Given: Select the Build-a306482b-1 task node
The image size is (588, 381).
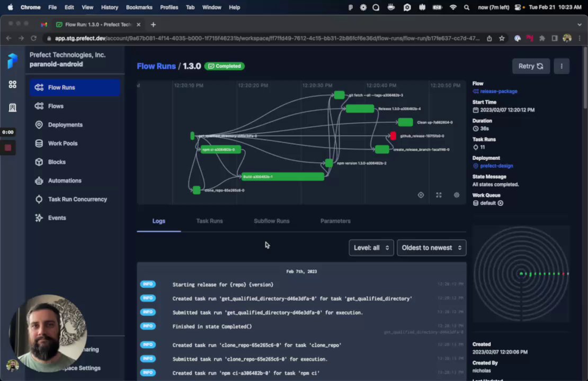Looking at the screenshot, I should [x=283, y=176].
